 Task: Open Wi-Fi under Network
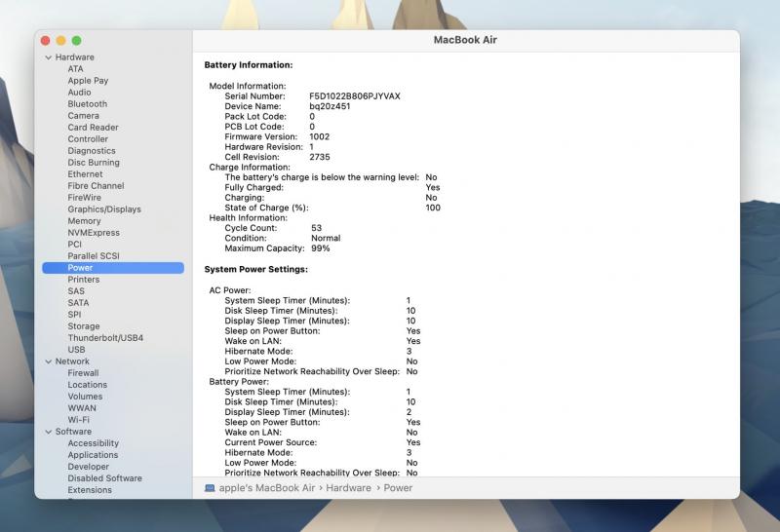pyautogui.click(x=79, y=420)
